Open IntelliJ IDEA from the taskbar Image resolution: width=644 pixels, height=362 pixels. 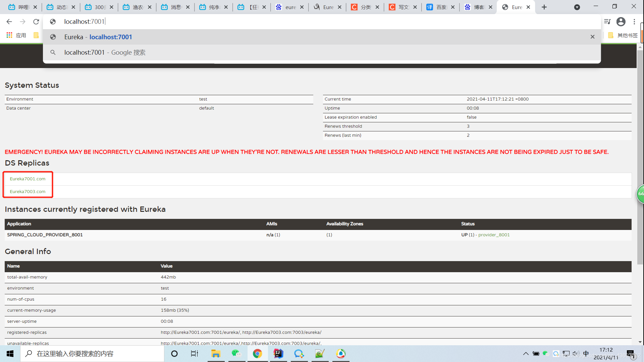point(278,354)
